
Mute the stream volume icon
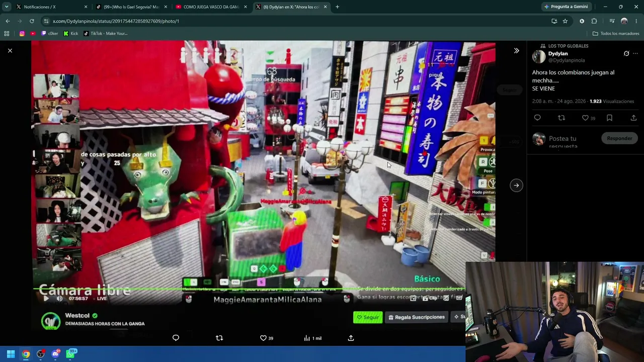[x=59, y=298]
